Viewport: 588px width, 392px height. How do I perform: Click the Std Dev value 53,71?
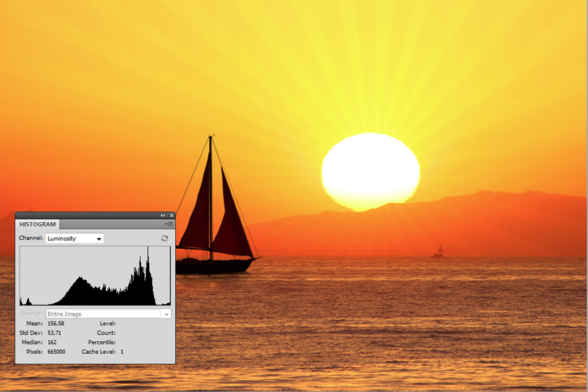pos(54,333)
